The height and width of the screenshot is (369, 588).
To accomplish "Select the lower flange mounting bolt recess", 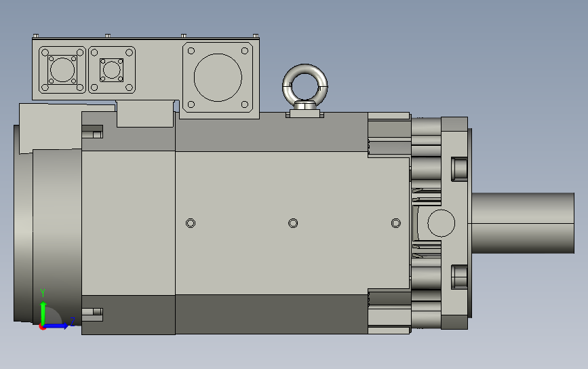I will coord(459,277).
